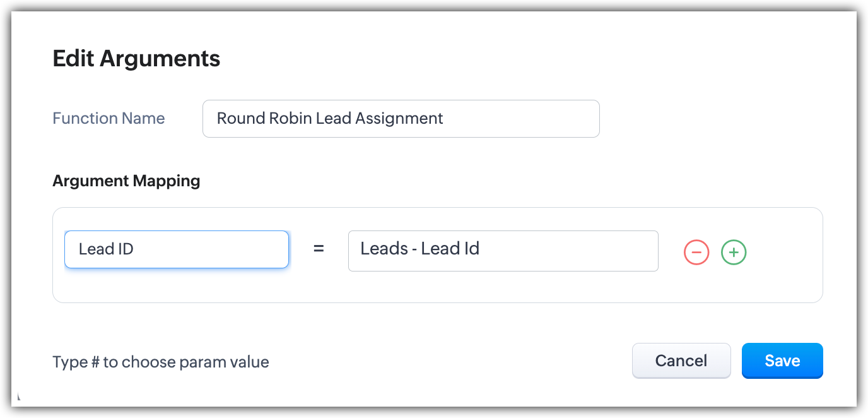Click the blue Save button
The width and height of the screenshot is (868, 418).
(x=782, y=361)
